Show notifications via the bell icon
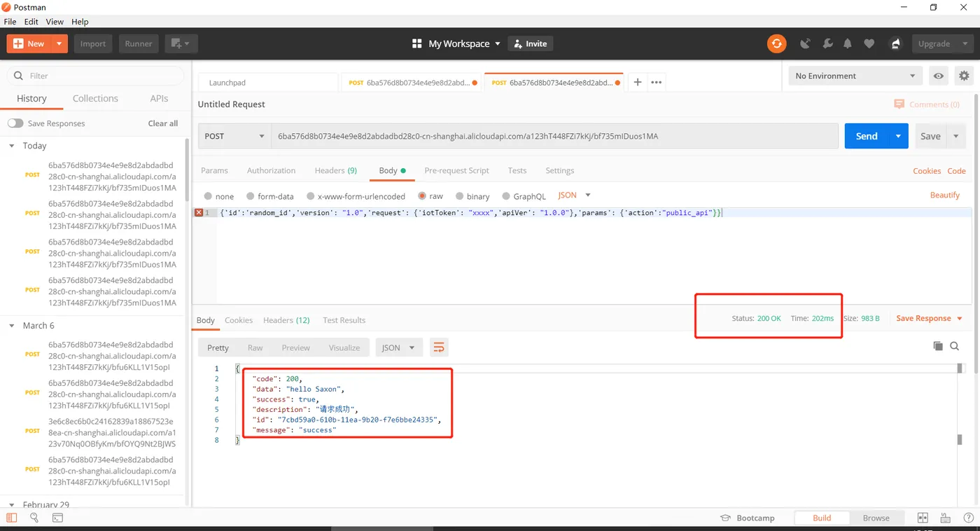The height and width of the screenshot is (531, 980). 848,43
